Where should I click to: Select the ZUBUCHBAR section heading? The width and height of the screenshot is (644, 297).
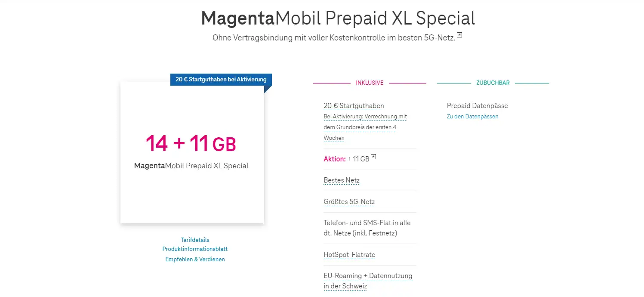pyautogui.click(x=493, y=83)
